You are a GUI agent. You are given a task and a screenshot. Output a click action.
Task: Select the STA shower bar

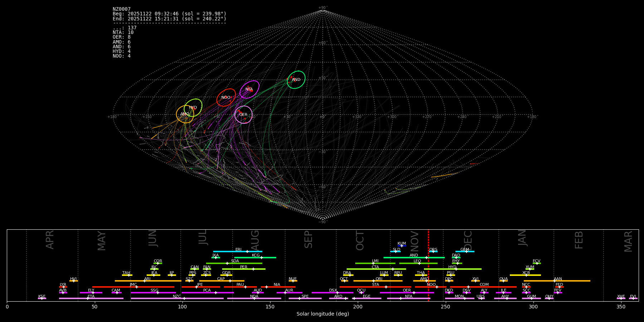tap(375, 287)
